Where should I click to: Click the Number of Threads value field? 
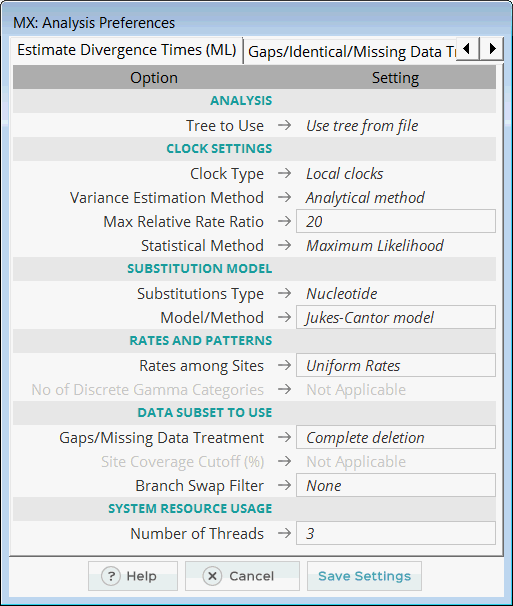(x=396, y=533)
